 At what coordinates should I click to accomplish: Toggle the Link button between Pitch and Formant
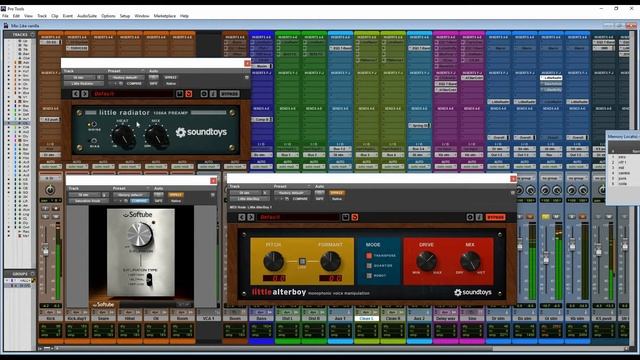pyautogui.click(x=302, y=262)
